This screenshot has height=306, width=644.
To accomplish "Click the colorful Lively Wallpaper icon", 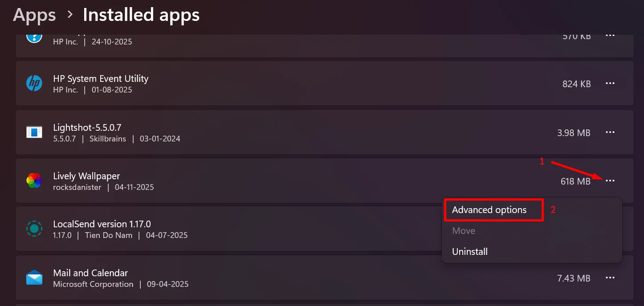I will click(x=34, y=181).
